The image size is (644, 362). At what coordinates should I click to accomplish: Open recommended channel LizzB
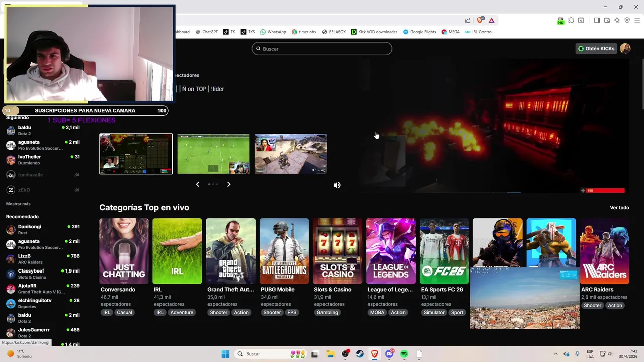(x=43, y=259)
